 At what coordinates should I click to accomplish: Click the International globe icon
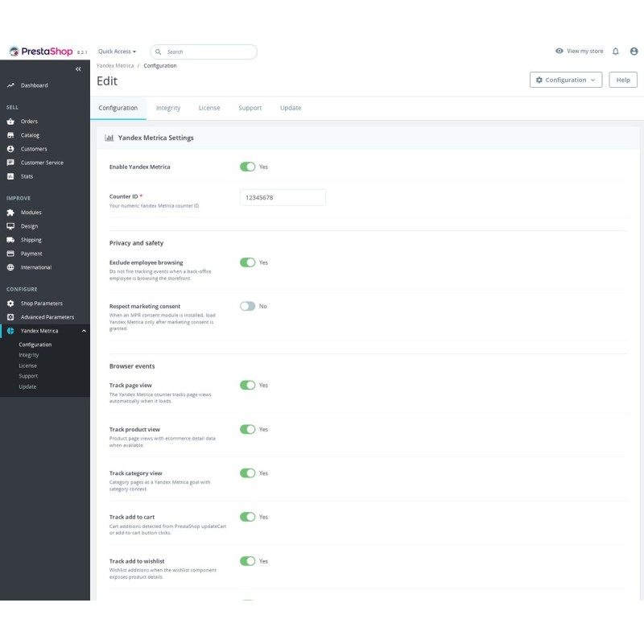(10, 267)
